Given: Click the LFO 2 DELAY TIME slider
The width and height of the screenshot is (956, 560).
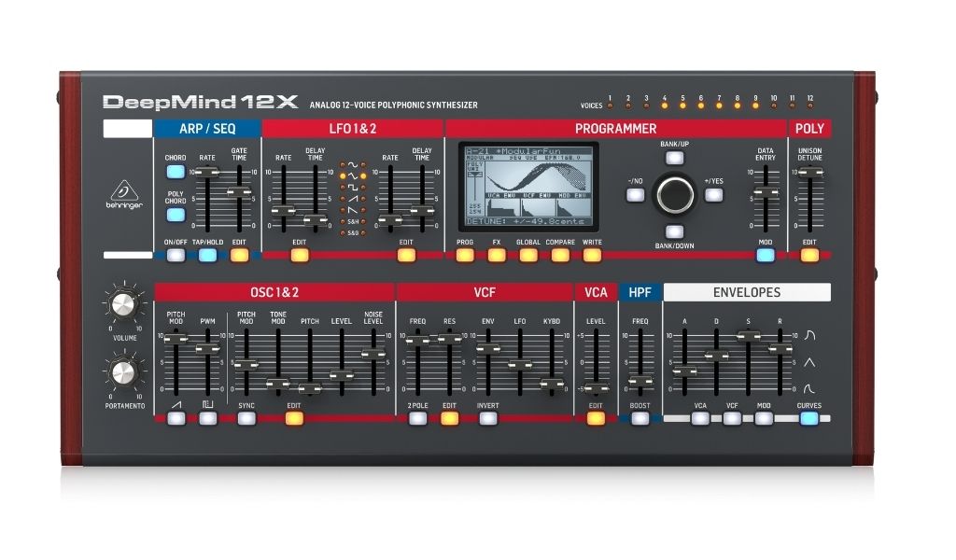Looking at the screenshot, I should [x=422, y=198].
